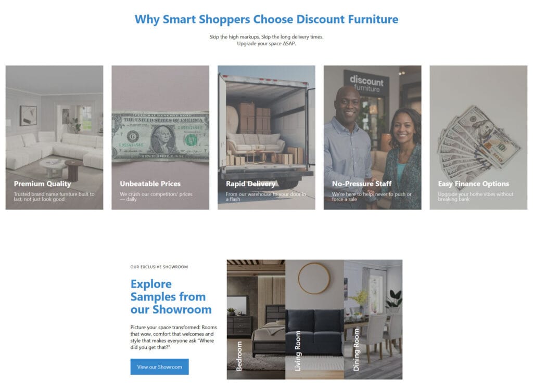Click the Why Smart Shoppers Choose heading

click(x=266, y=19)
